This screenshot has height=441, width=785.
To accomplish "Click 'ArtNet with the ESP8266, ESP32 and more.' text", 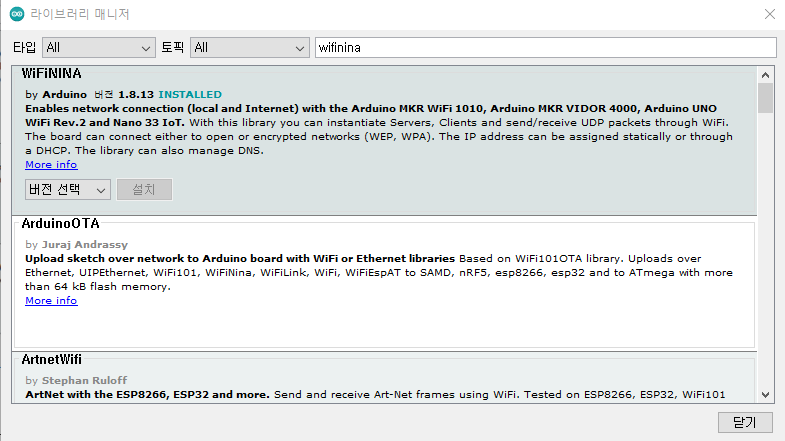I will pyautogui.click(x=147, y=394).
